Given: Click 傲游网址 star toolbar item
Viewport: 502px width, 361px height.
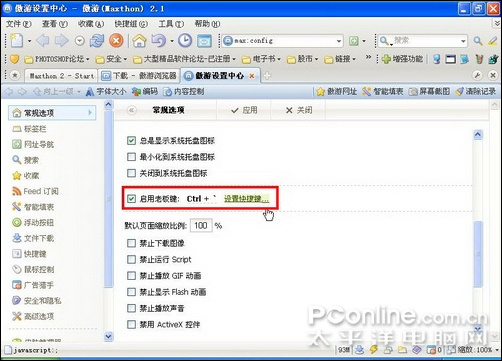Looking at the screenshot, I should pyautogui.click(x=337, y=91).
